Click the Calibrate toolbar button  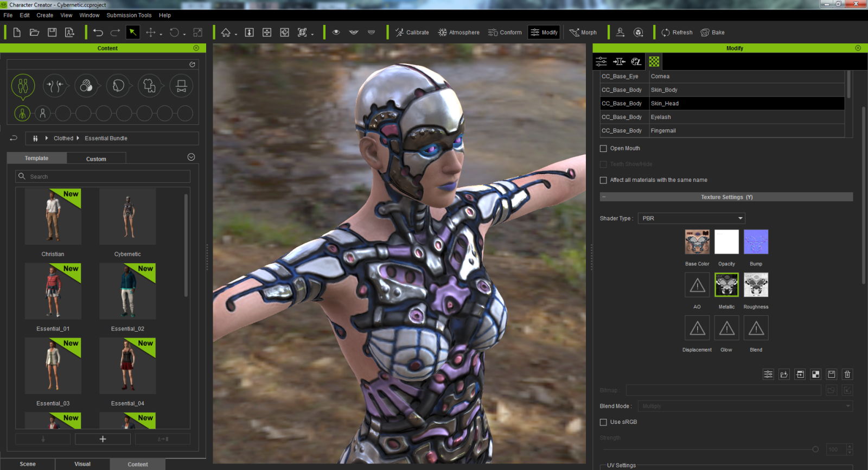(x=412, y=33)
